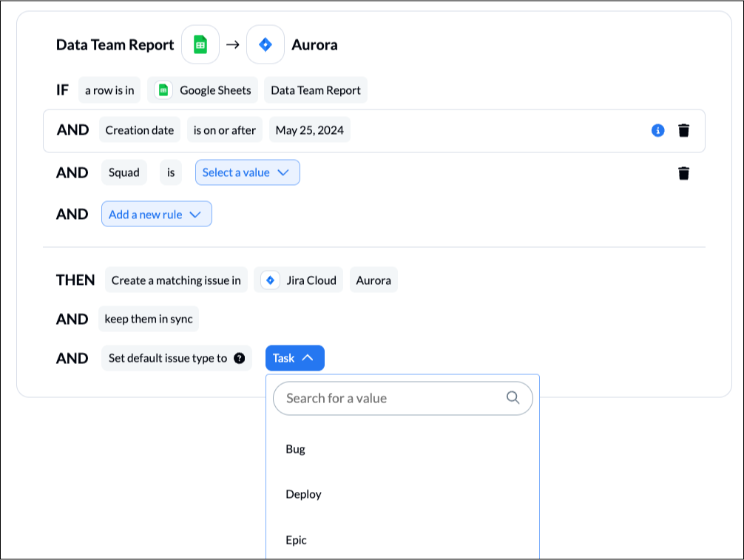
Task: Click the Aurora heading text
Action: tap(314, 44)
